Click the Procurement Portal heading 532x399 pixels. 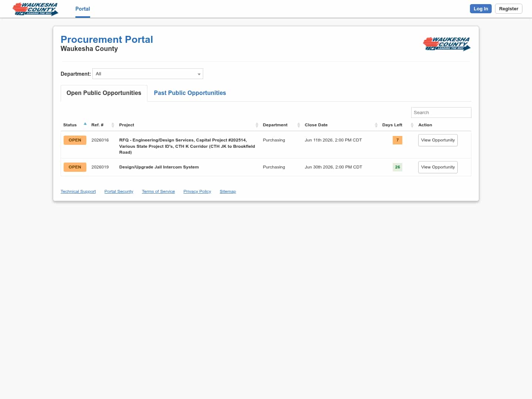107,40
